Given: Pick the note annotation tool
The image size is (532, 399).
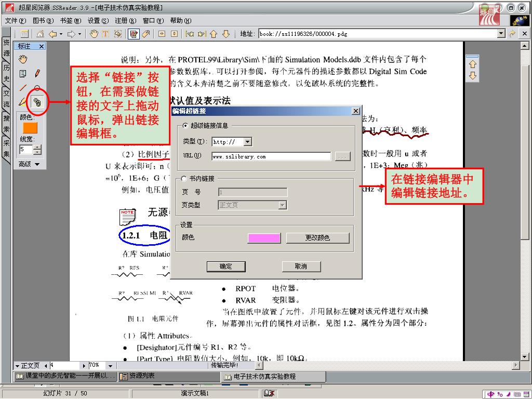Looking at the screenshot, I should pyautogui.click(x=23, y=74).
